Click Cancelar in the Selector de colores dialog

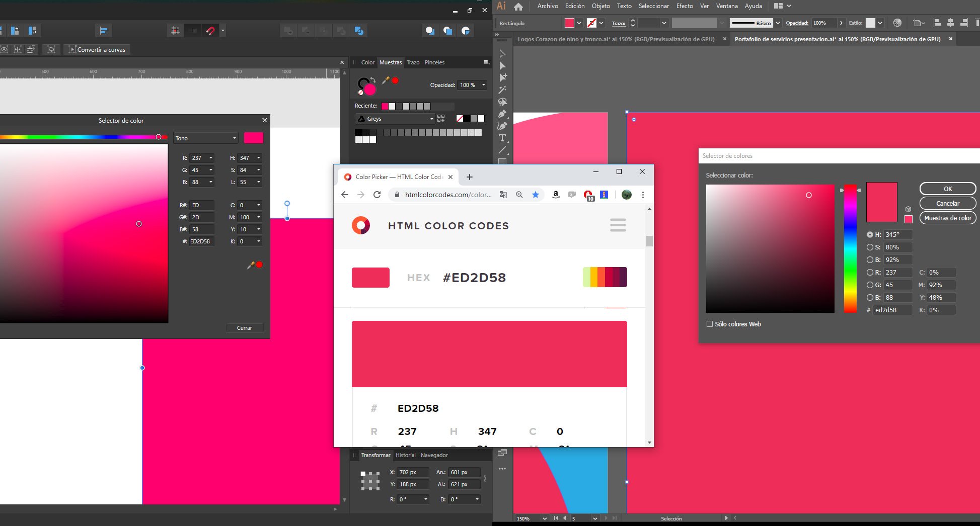948,203
